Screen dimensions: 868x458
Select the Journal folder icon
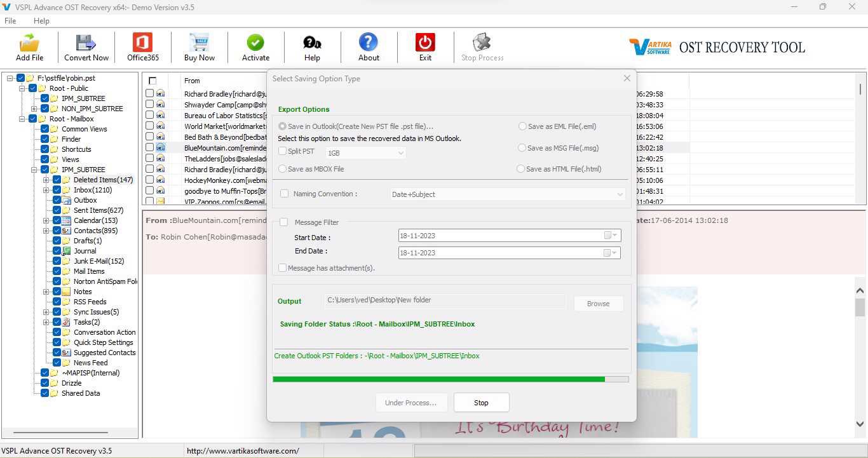click(66, 251)
